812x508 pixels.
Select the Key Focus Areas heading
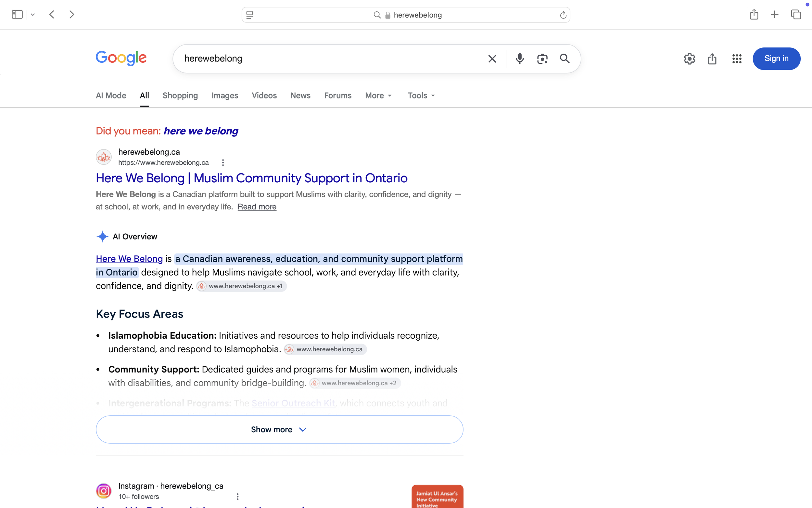[x=140, y=314]
